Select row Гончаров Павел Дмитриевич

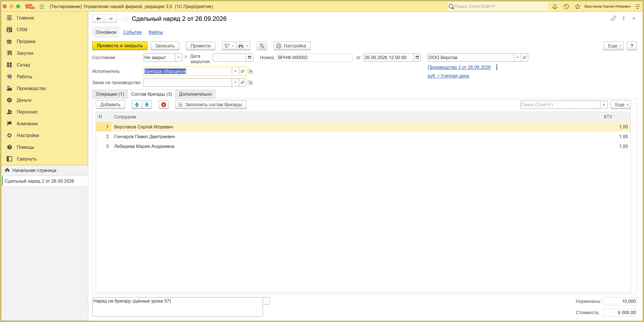pyautogui.click(x=363, y=137)
